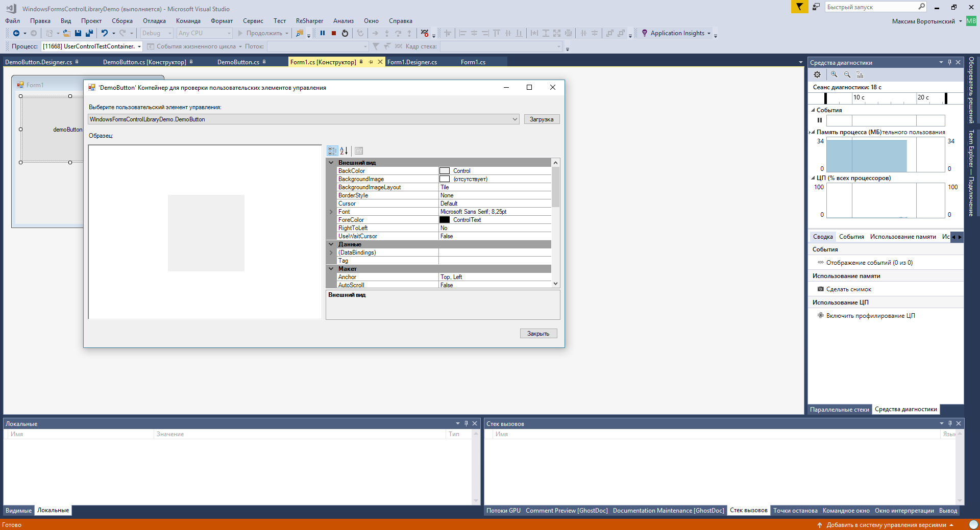Click the Save icon in toolbar

click(x=78, y=33)
